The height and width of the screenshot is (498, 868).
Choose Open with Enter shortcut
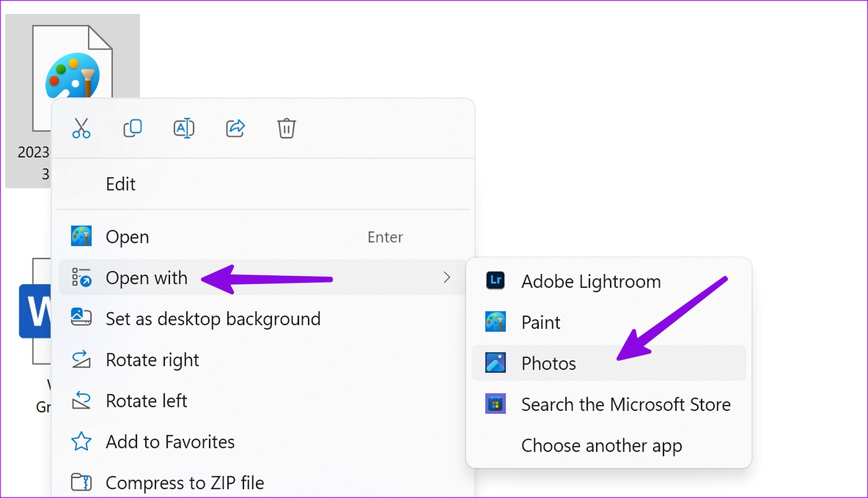[x=263, y=237]
